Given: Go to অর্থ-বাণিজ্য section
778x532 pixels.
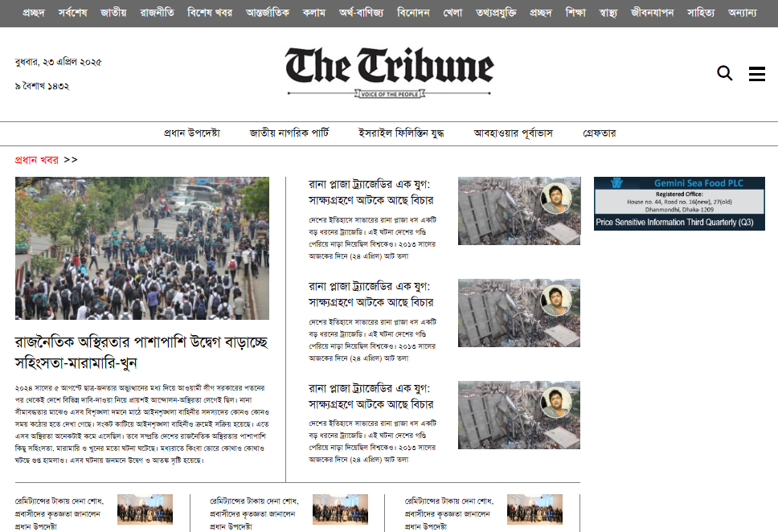Looking at the screenshot, I should (x=361, y=13).
